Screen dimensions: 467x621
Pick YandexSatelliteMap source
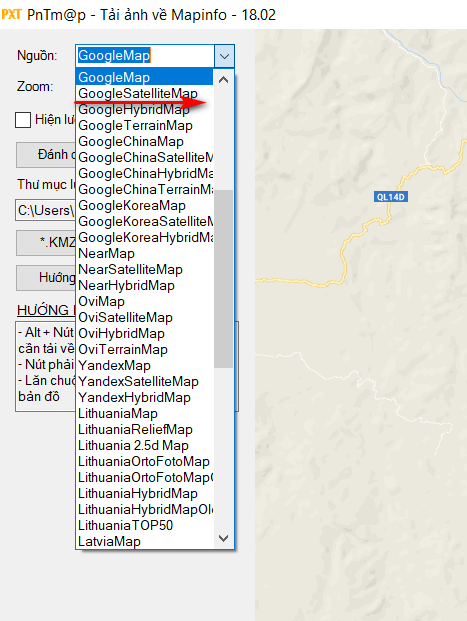click(x=145, y=381)
